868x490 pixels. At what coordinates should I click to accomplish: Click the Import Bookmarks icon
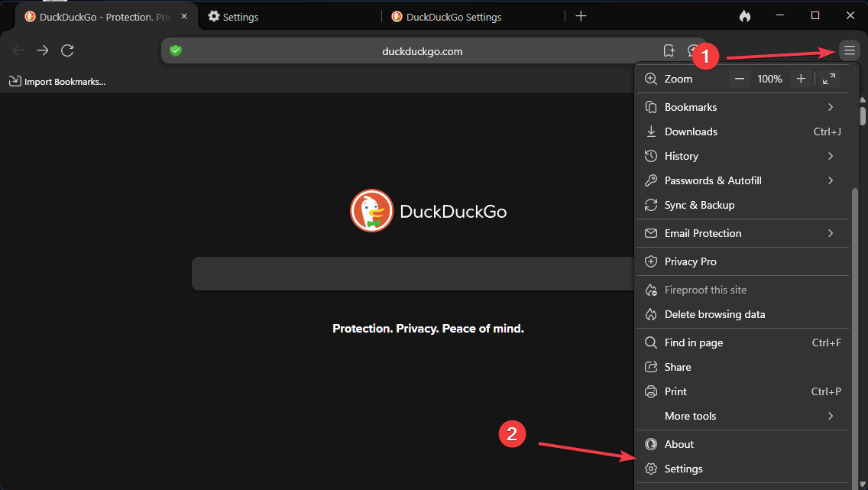tap(15, 81)
